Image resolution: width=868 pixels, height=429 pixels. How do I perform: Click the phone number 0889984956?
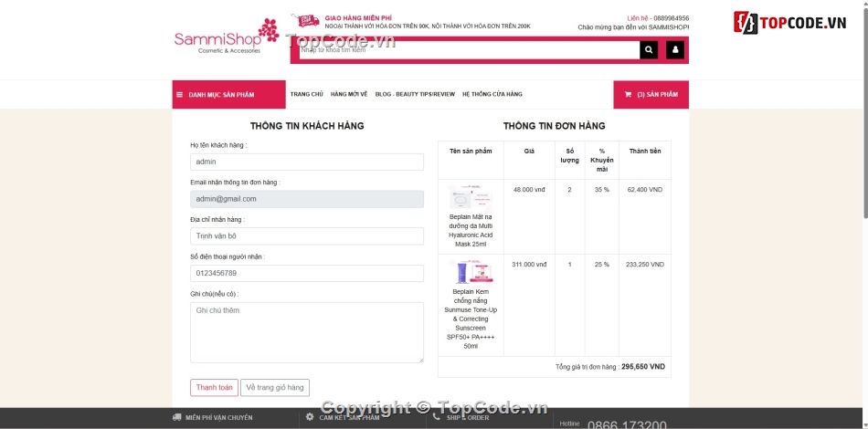click(672, 18)
